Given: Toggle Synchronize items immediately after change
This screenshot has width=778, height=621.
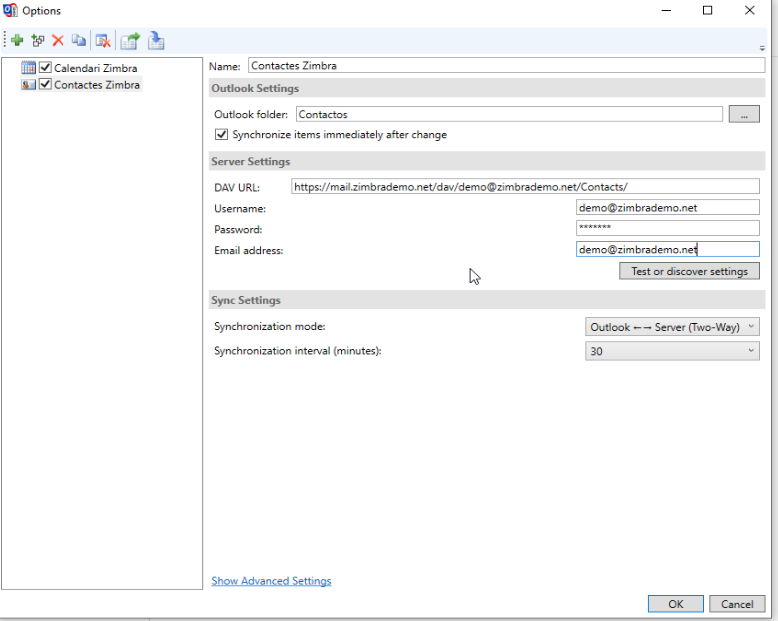Looking at the screenshot, I should pyautogui.click(x=221, y=134).
